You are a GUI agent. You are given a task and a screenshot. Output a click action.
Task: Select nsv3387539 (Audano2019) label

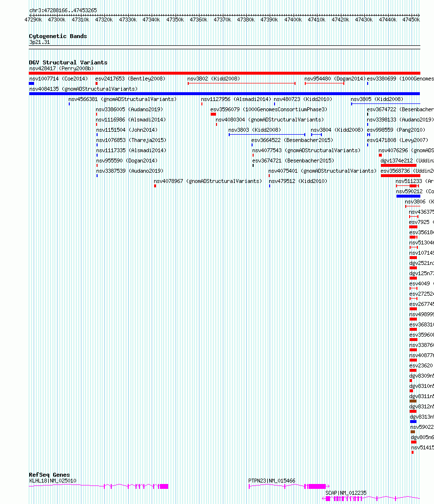click(130, 171)
